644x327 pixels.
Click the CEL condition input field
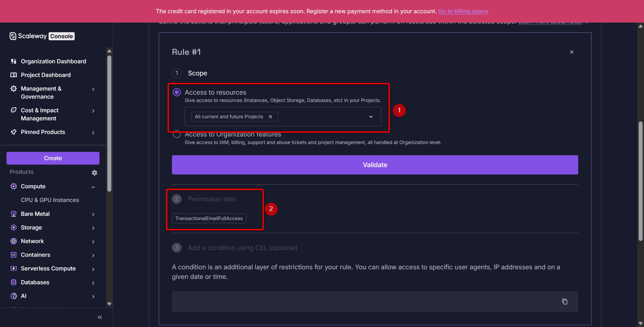pos(362,301)
